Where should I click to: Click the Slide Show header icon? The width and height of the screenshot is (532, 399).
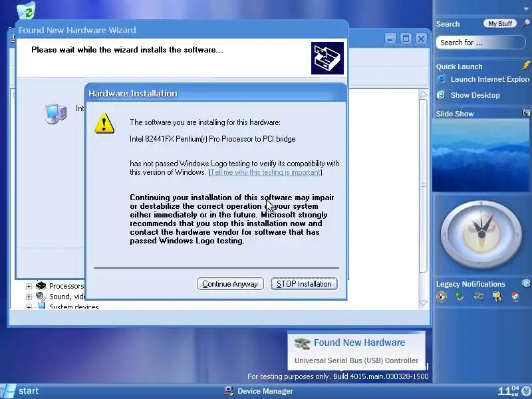(526, 113)
